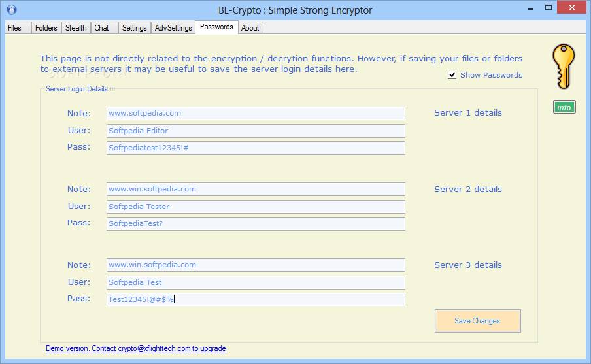Open the green info button

click(x=564, y=107)
